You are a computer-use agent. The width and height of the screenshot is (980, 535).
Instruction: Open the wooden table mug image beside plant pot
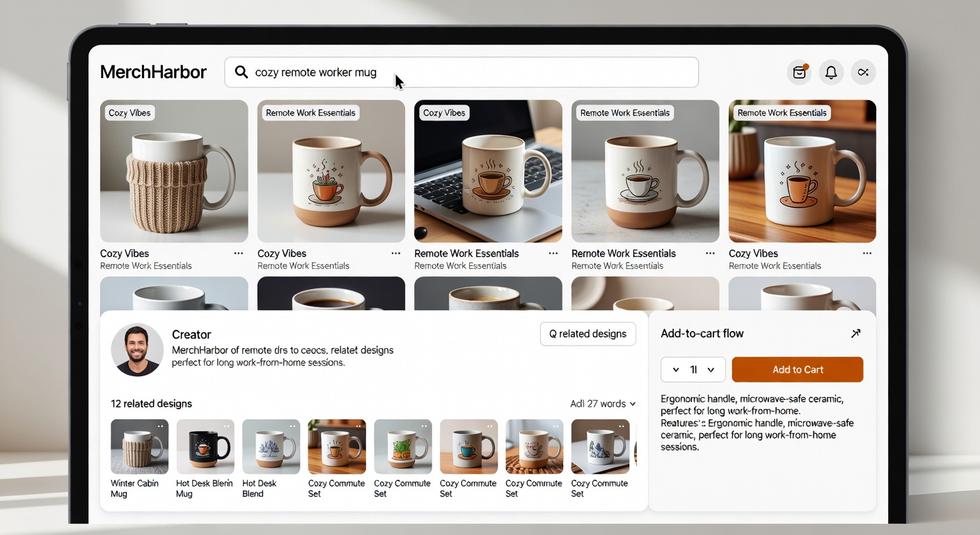802,171
